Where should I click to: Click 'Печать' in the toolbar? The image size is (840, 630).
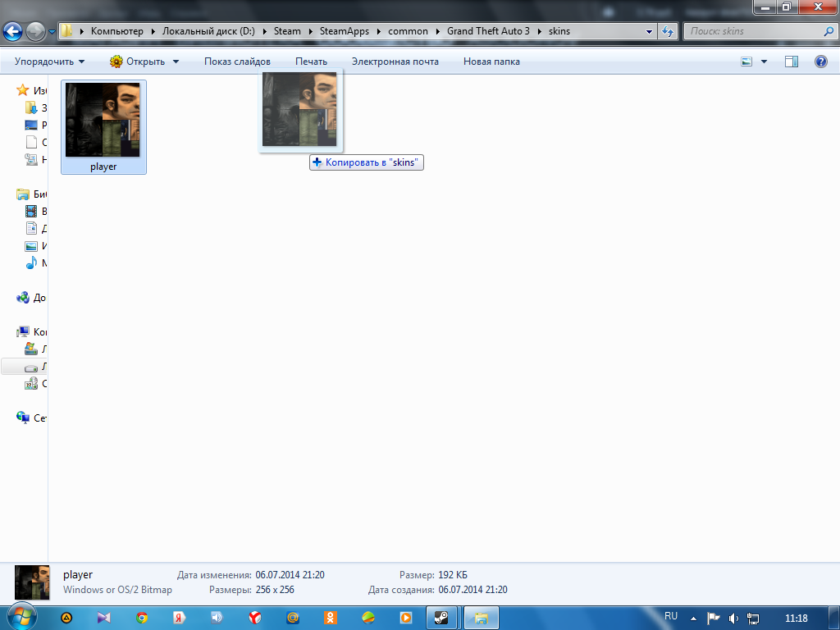311,62
